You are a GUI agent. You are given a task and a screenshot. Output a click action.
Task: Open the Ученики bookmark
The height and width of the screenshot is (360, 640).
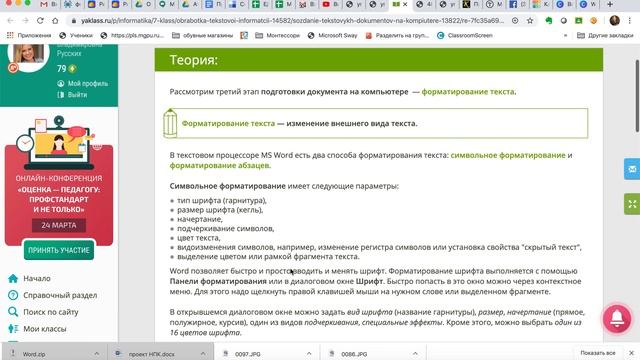(x=76, y=36)
